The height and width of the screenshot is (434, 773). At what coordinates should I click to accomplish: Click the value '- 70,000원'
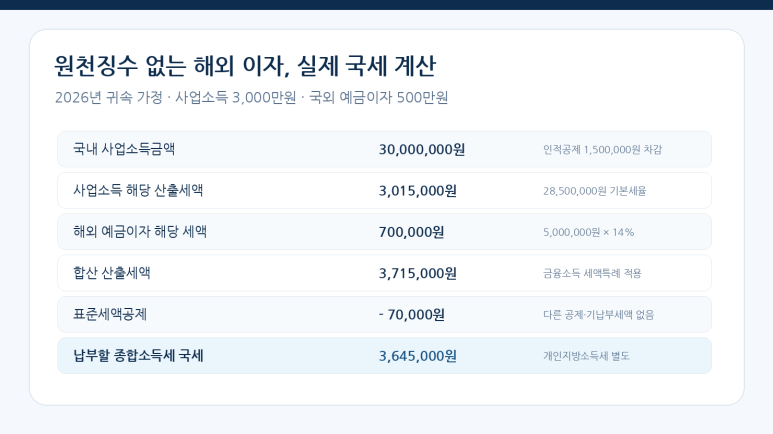pos(412,315)
